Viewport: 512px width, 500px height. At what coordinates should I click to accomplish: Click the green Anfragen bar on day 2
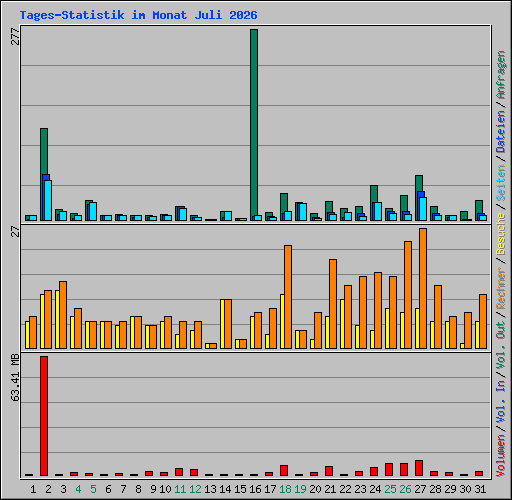44,174
